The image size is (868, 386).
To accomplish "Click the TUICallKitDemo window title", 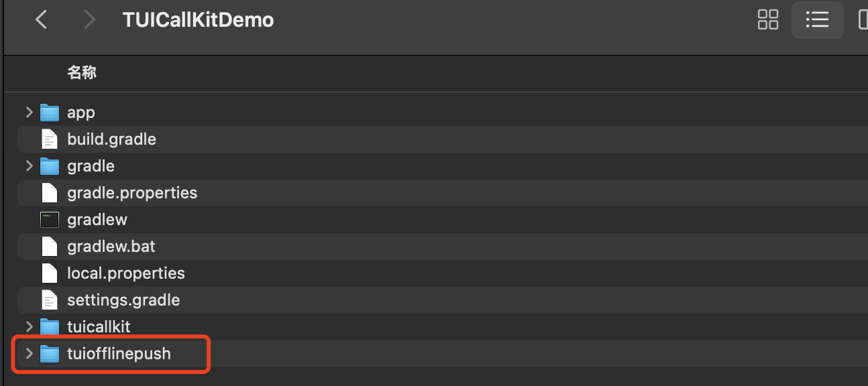I will click(198, 19).
